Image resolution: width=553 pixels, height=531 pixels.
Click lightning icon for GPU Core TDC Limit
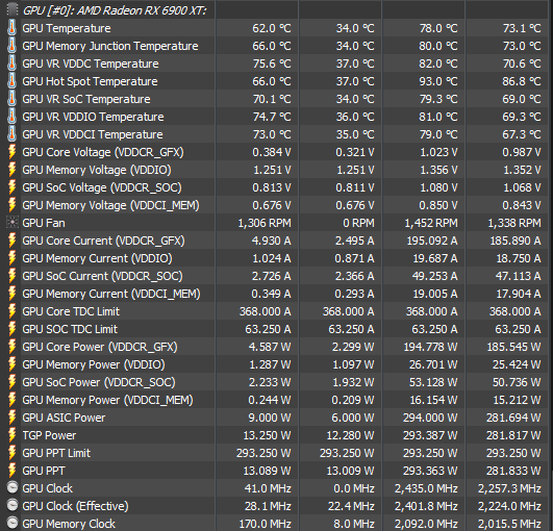pyautogui.click(x=12, y=311)
